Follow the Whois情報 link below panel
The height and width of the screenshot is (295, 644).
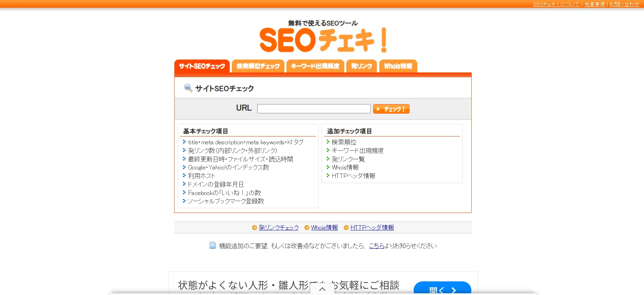324,228
